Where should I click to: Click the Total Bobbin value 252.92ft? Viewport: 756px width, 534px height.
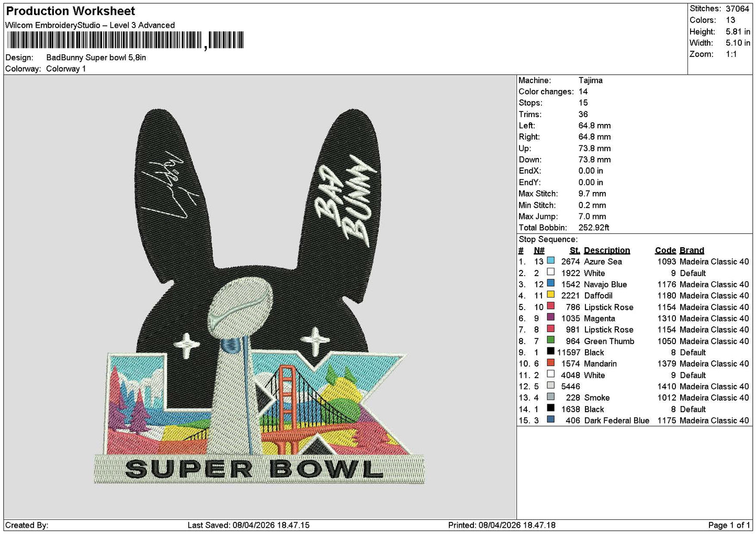[594, 228]
